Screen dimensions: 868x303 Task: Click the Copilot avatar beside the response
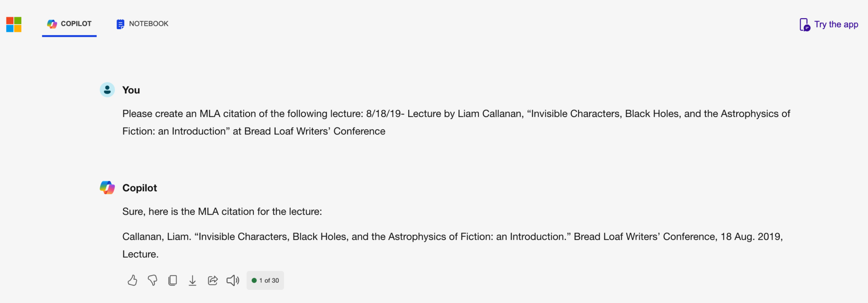point(107,188)
